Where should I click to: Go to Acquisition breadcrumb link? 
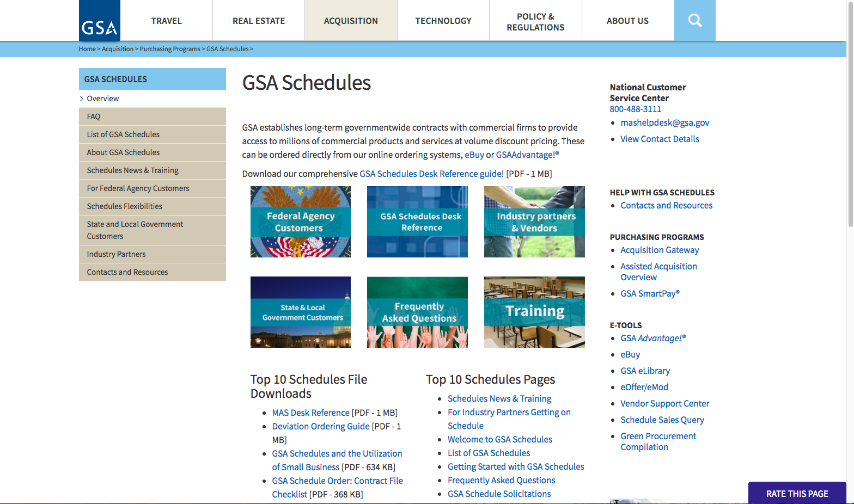[x=118, y=49]
